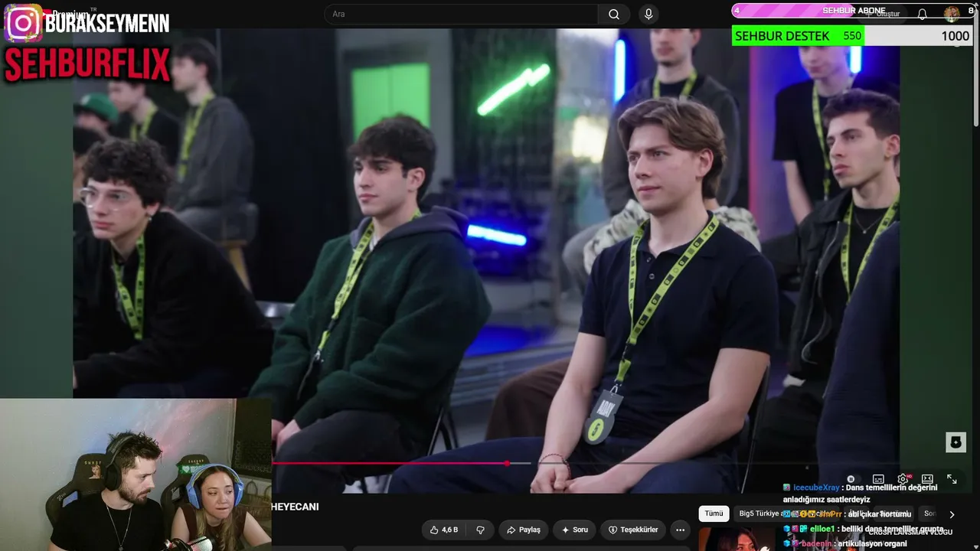Share the video via Paylaş

point(524,530)
